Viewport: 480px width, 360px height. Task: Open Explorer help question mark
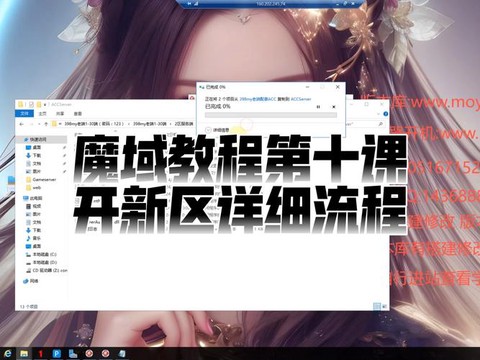[386, 114]
